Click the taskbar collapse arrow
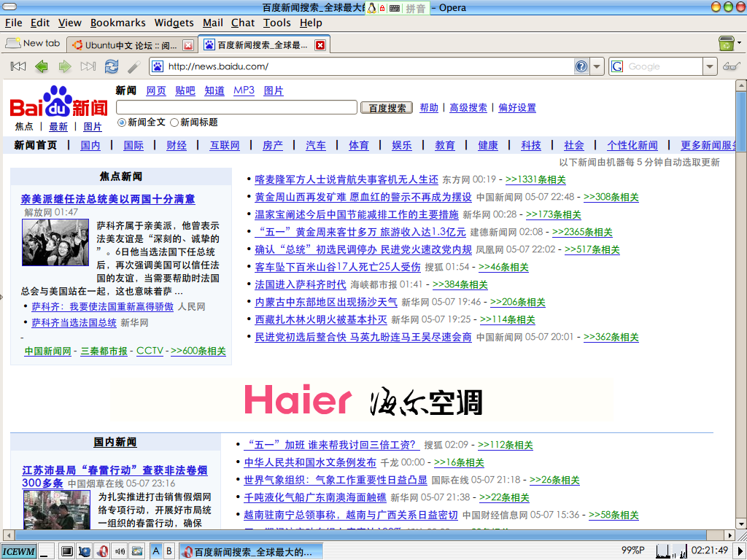This screenshot has width=747, height=560. click(741, 551)
